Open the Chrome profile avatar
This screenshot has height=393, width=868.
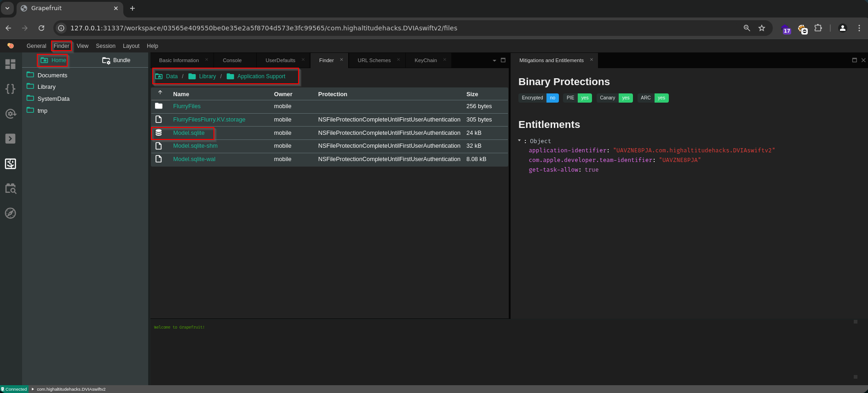tap(843, 28)
